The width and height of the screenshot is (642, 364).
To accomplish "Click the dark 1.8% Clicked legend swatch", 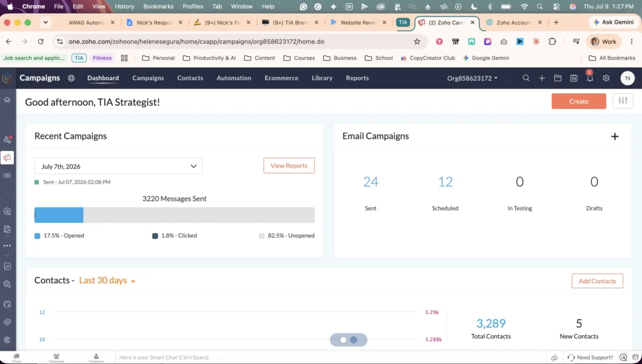I will click(155, 236).
